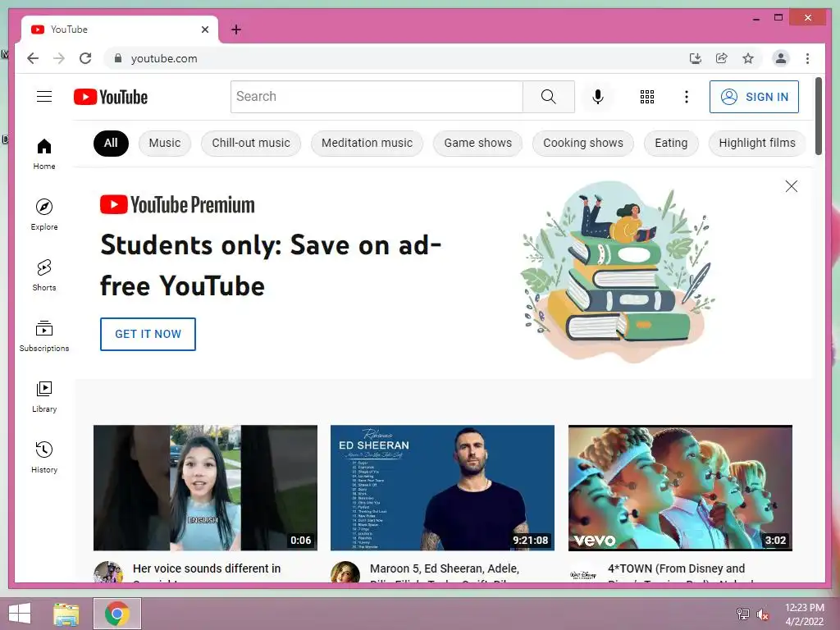Image resolution: width=840 pixels, height=630 pixels.
Task: Open the taskbar clock showing 12:23 PM
Action: [x=804, y=614]
